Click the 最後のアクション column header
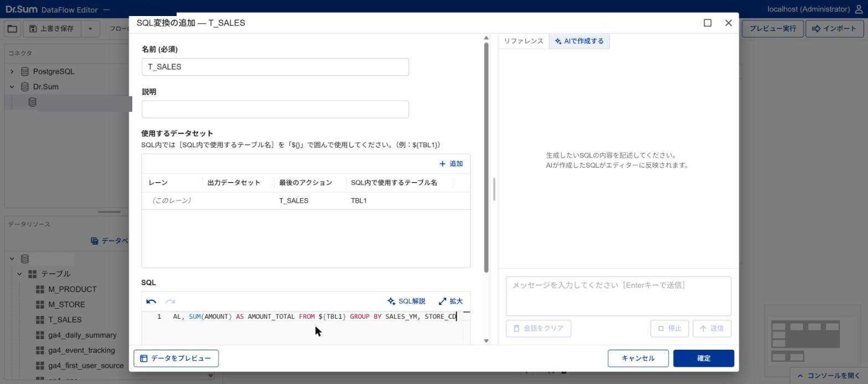868x384 pixels. [309, 183]
